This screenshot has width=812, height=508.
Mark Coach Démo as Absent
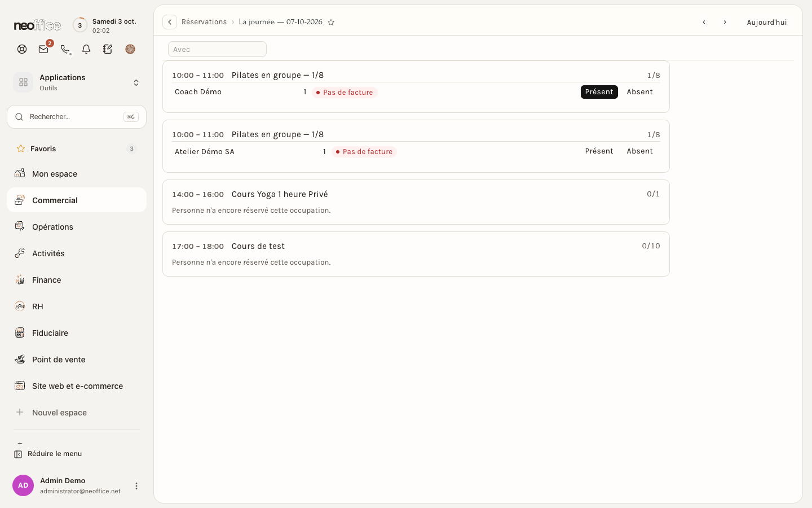640,92
